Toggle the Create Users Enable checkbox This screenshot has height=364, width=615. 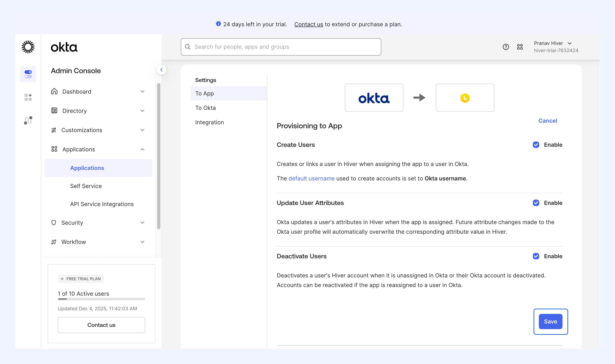tap(536, 145)
